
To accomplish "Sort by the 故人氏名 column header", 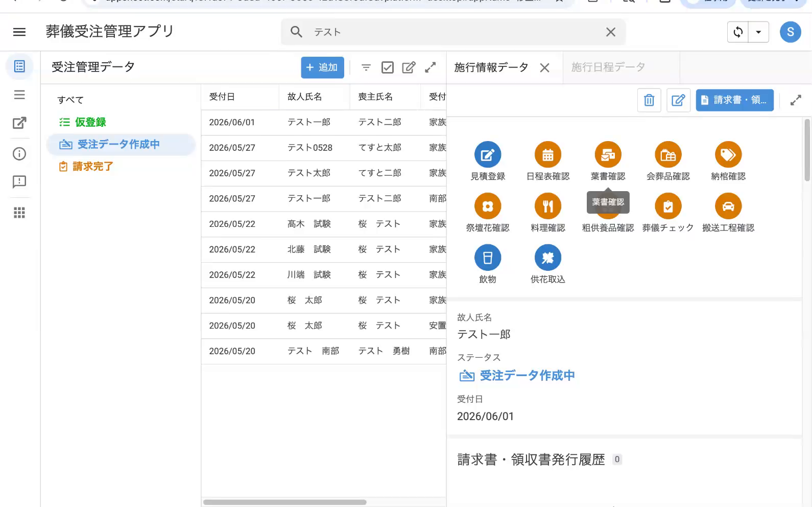I will 305,97.
